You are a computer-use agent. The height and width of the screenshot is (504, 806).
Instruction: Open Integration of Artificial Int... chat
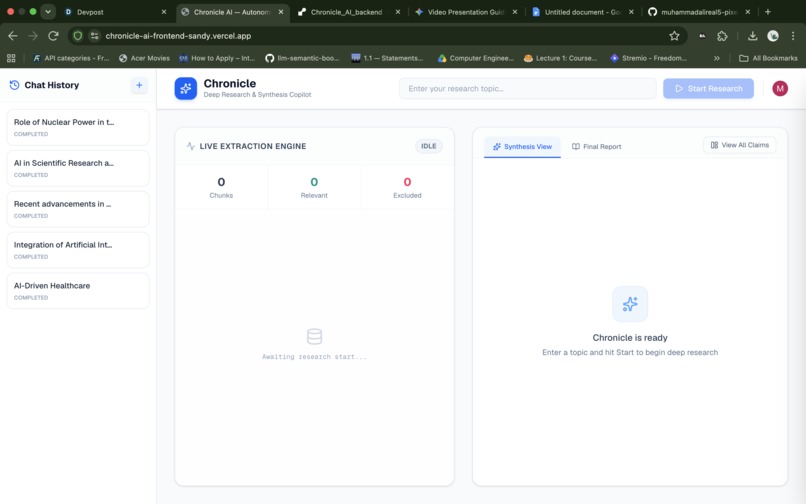coord(78,250)
